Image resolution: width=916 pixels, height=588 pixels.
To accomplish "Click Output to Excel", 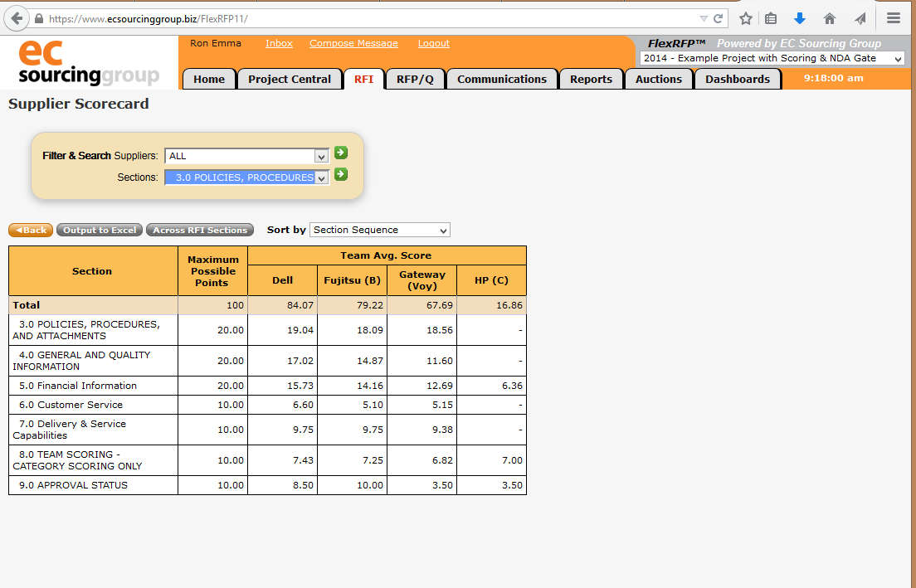I will 99,230.
